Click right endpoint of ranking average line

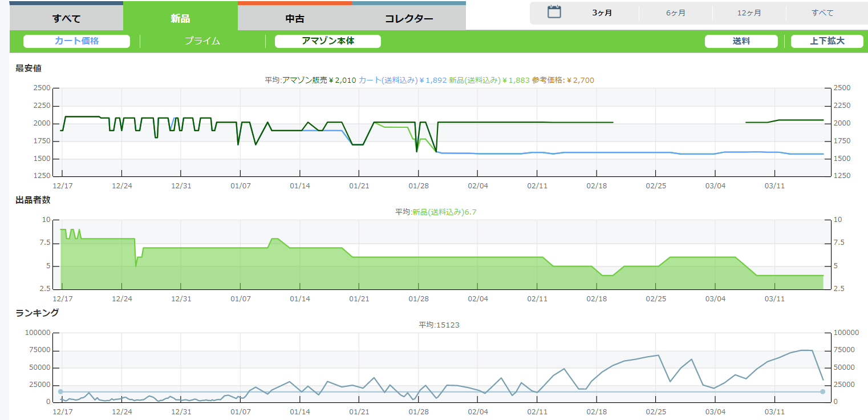[822, 391]
